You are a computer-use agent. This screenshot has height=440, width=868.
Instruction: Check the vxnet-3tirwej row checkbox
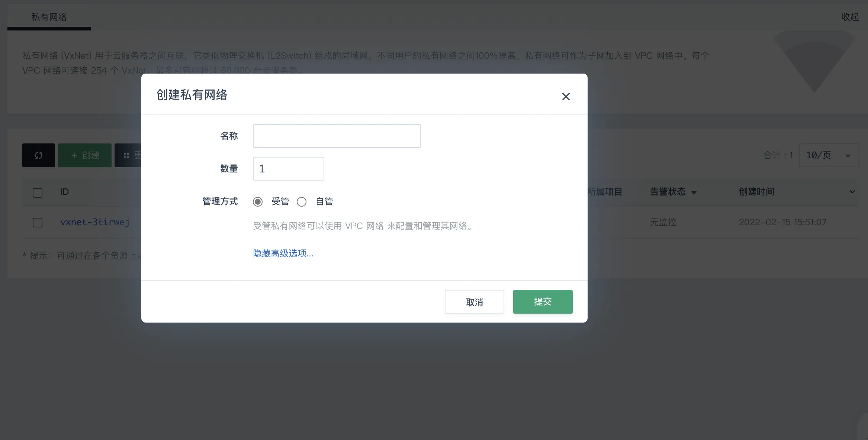38,223
